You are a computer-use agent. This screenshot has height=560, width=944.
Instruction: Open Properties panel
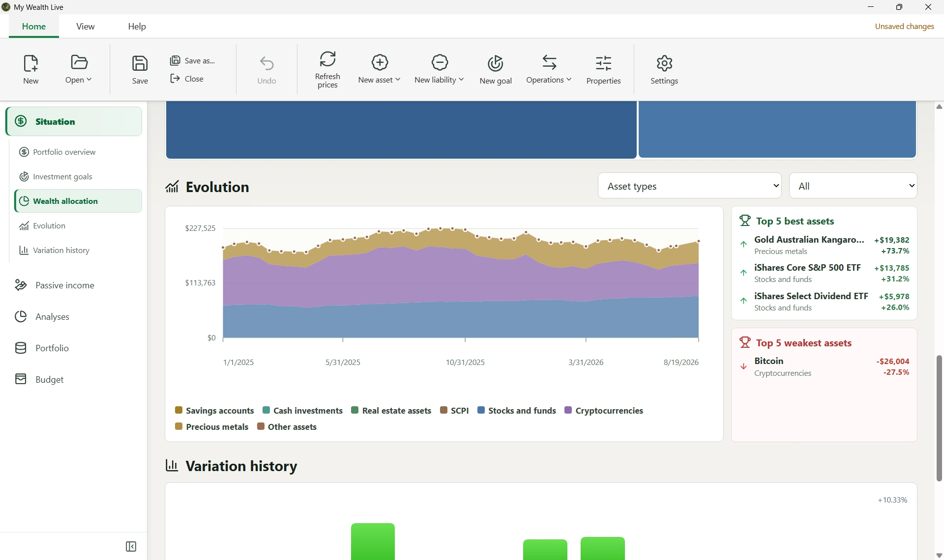click(x=604, y=69)
